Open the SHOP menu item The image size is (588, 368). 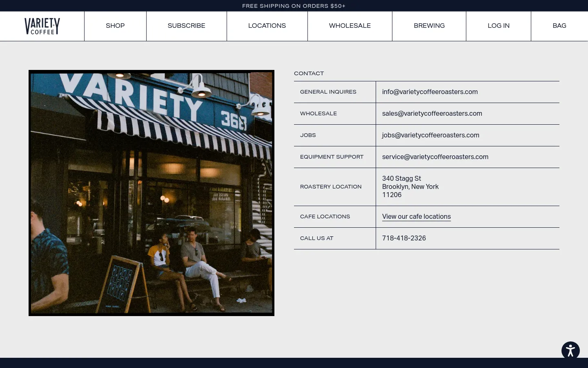click(x=115, y=26)
